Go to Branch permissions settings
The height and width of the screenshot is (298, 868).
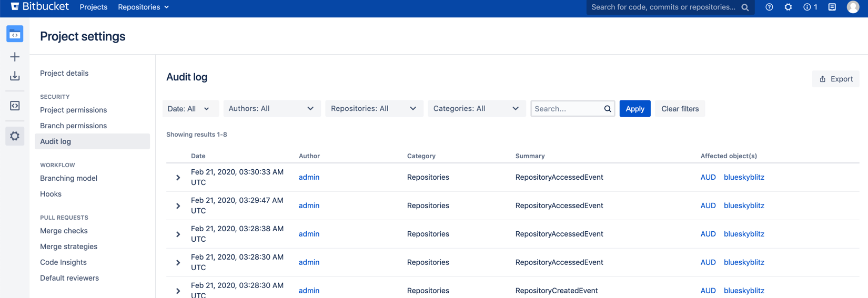click(73, 126)
